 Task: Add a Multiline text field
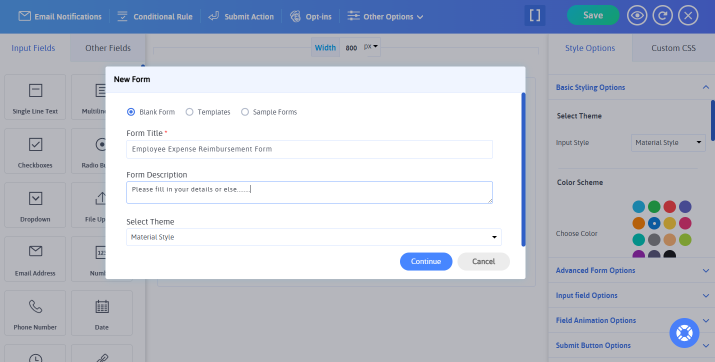click(x=89, y=97)
